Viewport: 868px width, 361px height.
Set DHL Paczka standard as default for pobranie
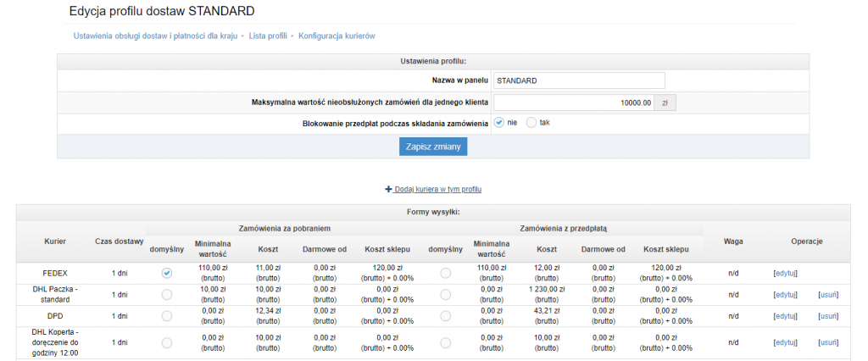[166, 294]
